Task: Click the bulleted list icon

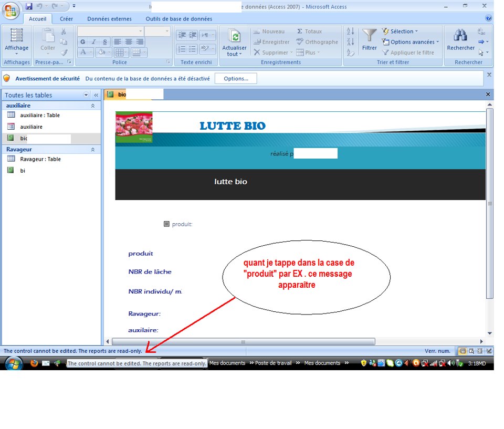Action: pyautogui.click(x=192, y=49)
